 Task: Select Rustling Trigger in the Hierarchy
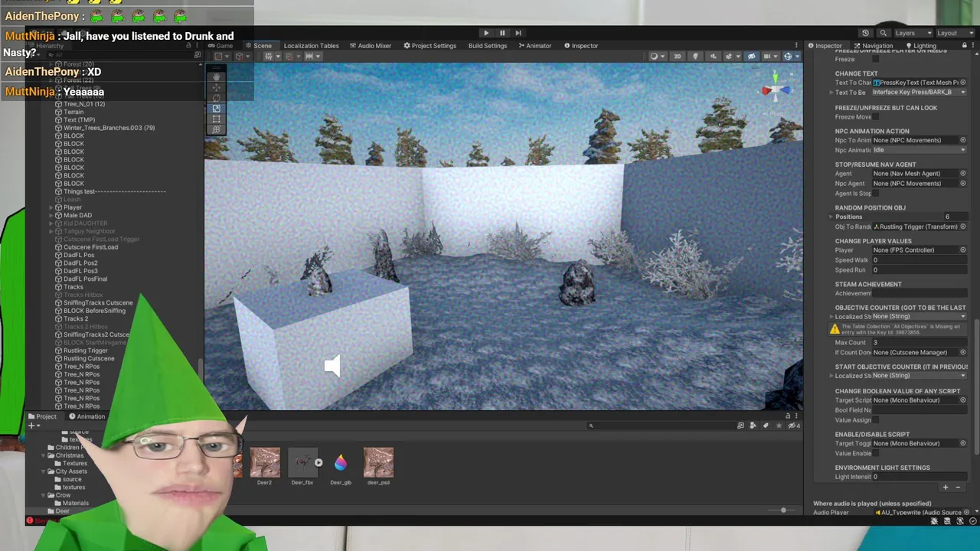[x=85, y=350]
